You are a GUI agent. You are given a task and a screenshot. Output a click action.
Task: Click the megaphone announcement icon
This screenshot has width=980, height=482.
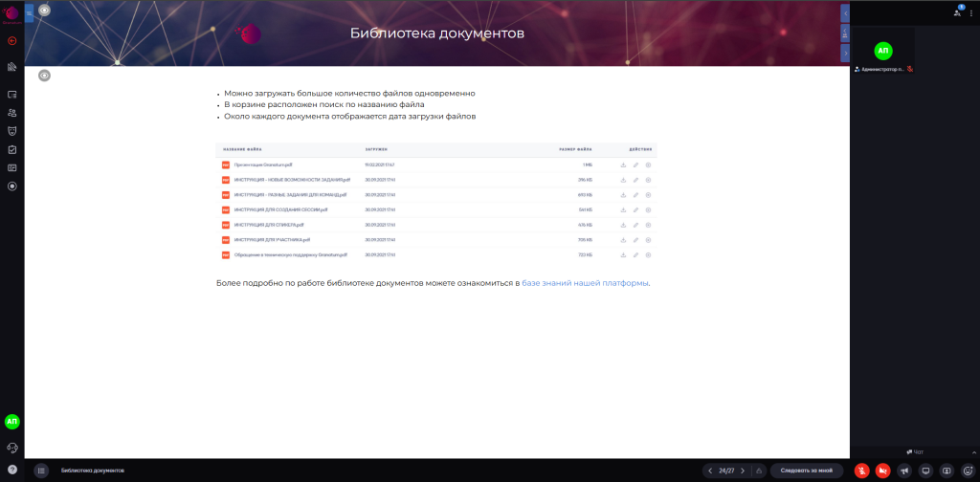coord(904,471)
